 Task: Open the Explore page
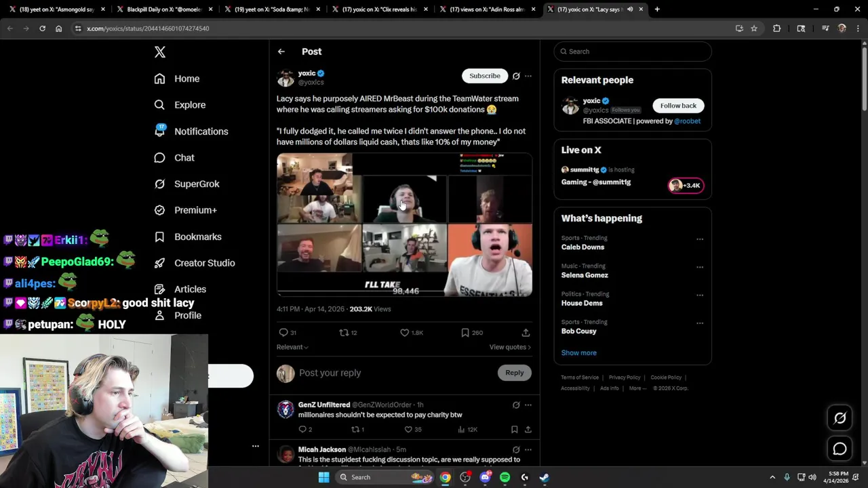tap(180, 105)
